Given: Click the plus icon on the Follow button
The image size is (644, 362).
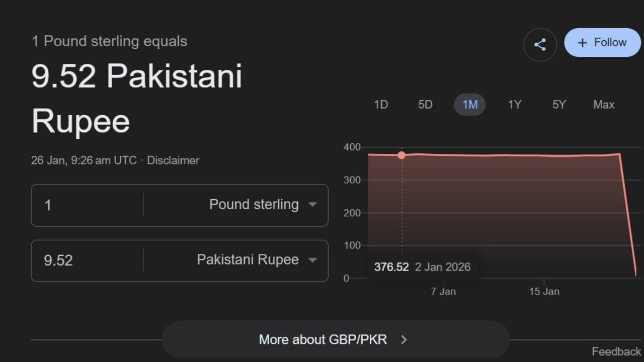Looking at the screenshot, I should pos(582,43).
